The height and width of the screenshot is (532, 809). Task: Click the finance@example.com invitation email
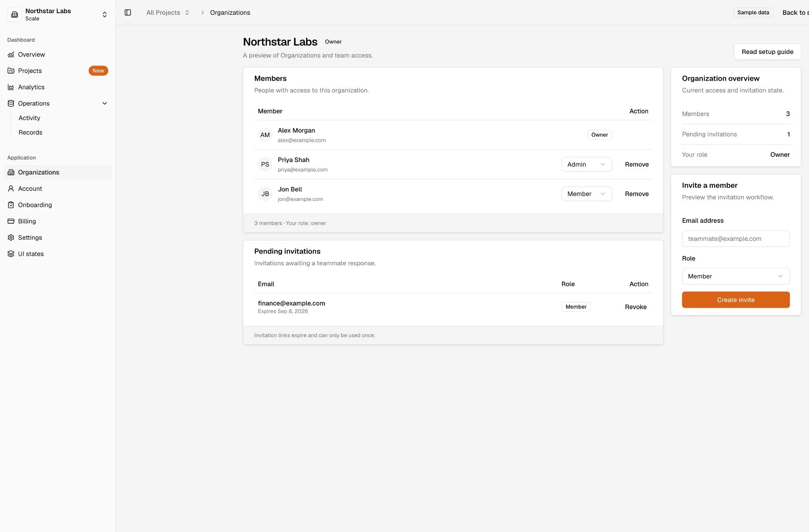[291, 303]
